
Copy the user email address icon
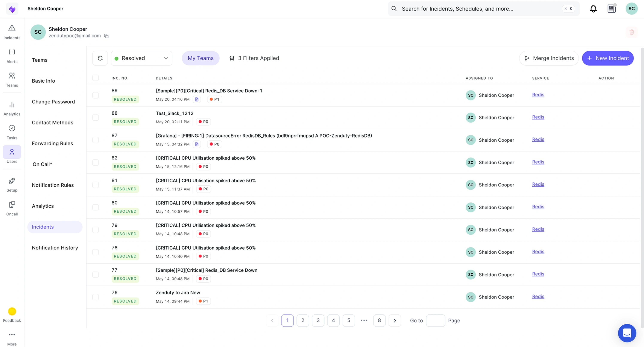coord(106,36)
